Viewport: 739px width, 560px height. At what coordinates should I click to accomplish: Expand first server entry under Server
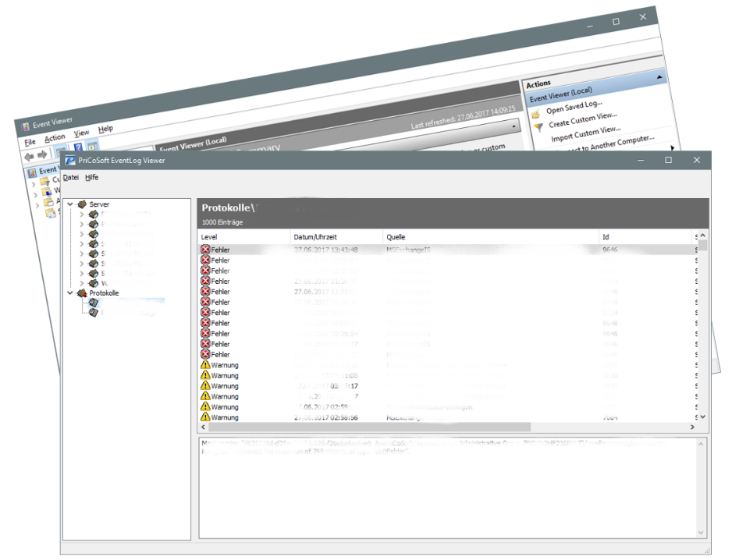(x=81, y=214)
